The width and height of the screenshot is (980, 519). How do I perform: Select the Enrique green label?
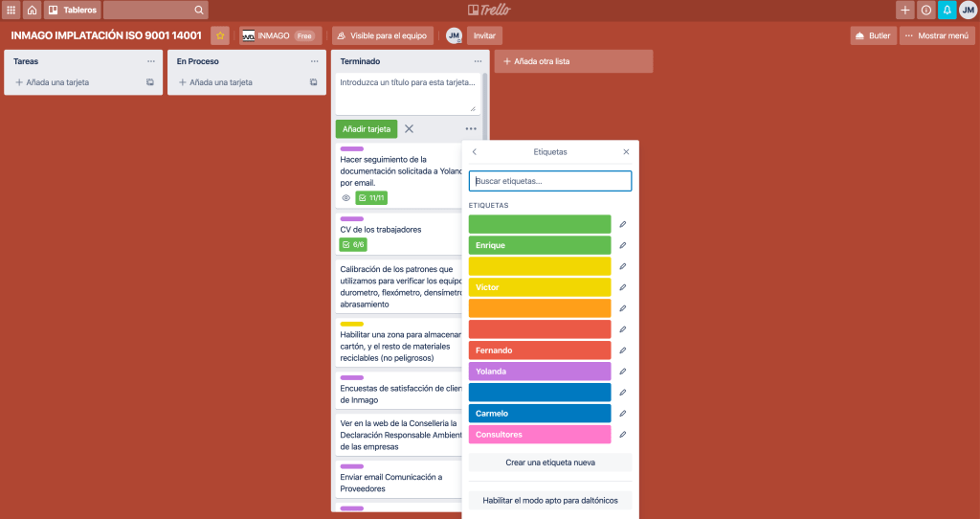click(x=540, y=245)
